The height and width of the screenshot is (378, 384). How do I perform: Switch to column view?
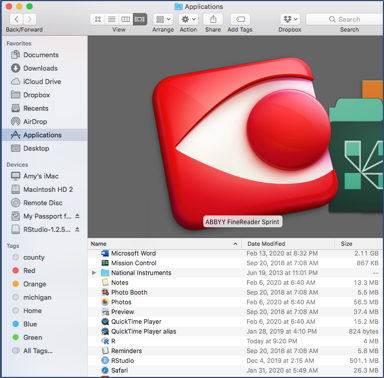[126, 19]
